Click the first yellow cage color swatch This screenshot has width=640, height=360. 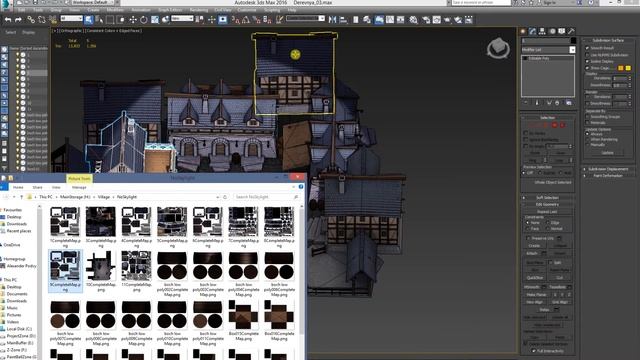(x=621, y=68)
